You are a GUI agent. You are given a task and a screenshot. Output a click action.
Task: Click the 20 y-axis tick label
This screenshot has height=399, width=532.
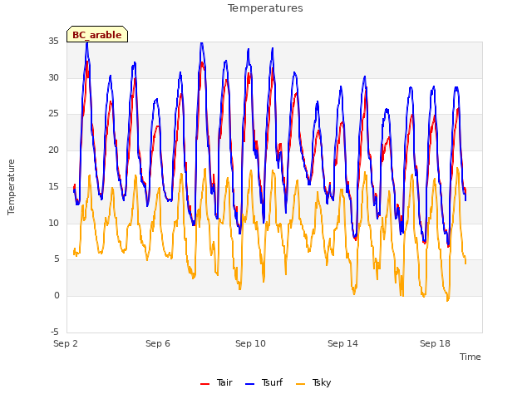pyautogui.click(x=53, y=150)
